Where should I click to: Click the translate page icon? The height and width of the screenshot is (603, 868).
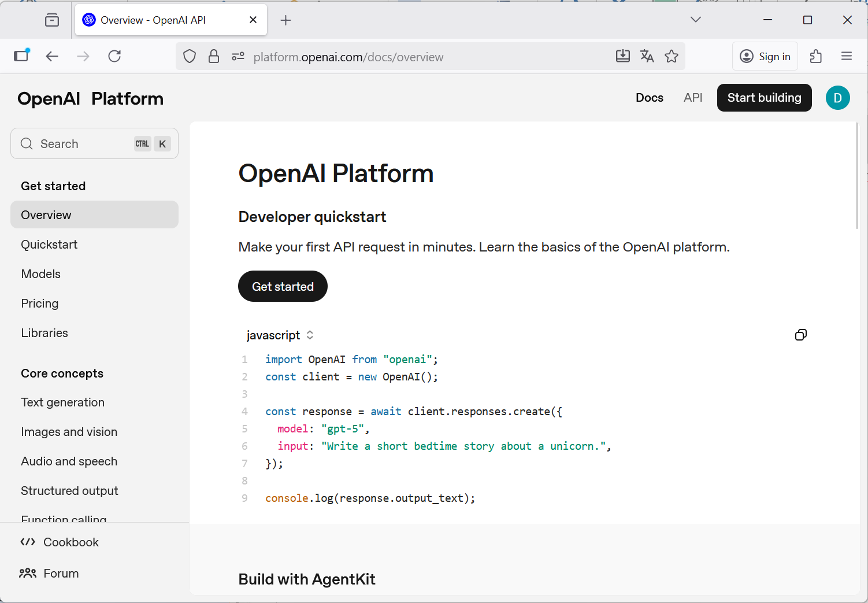647,56
